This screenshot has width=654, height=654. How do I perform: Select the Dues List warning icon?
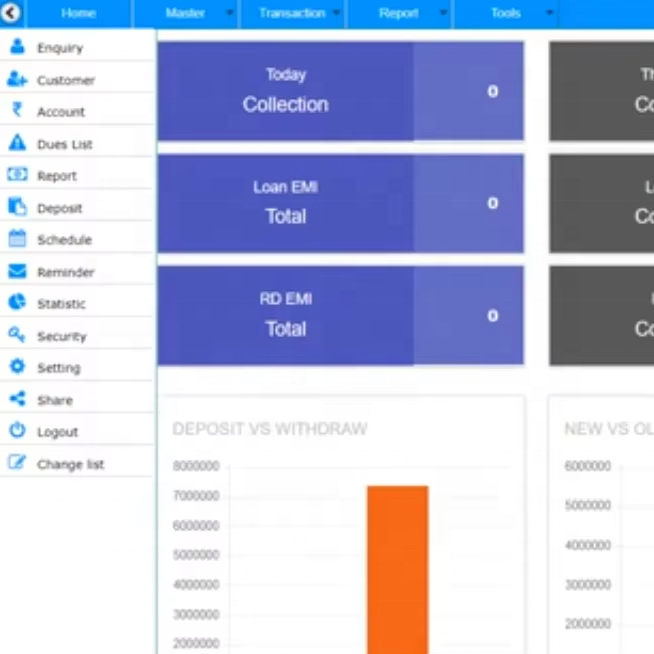point(17,143)
